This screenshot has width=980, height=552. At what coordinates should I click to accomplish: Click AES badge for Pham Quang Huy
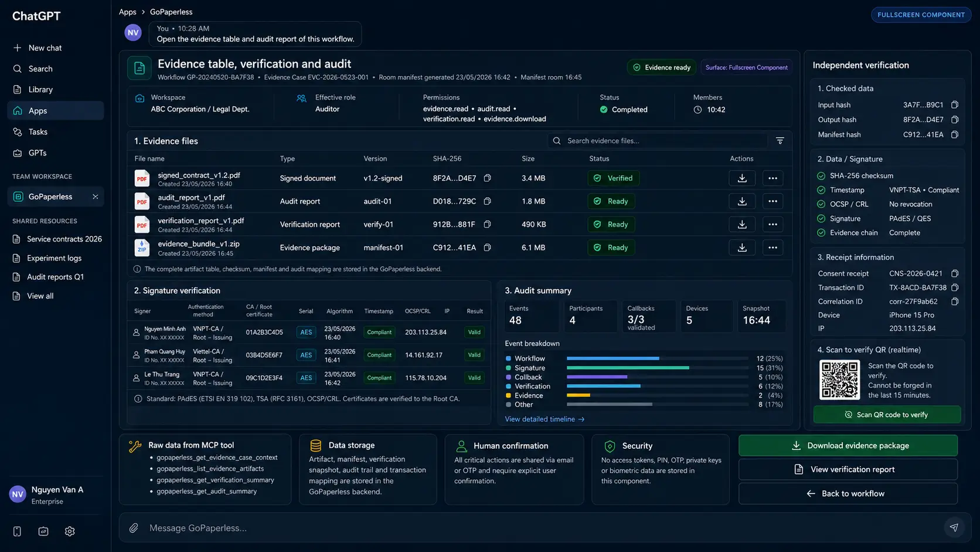pos(306,355)
